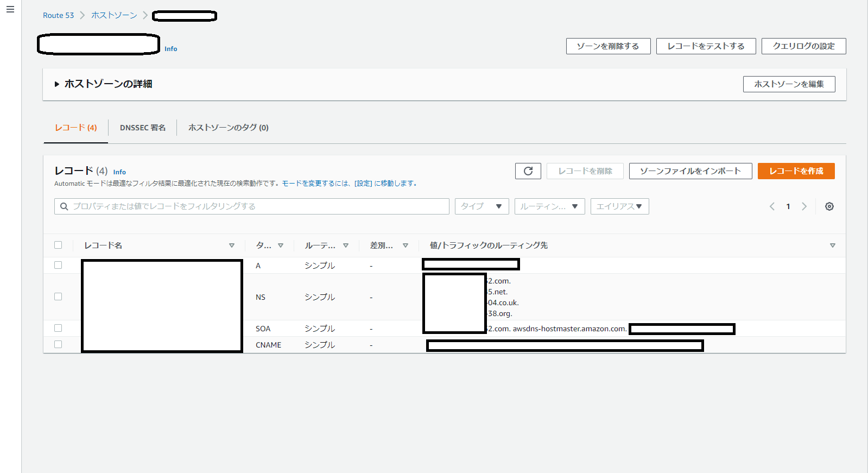Switch to レコード (4) tab
This screenshot has width=868, height=473.
[76, 128]
